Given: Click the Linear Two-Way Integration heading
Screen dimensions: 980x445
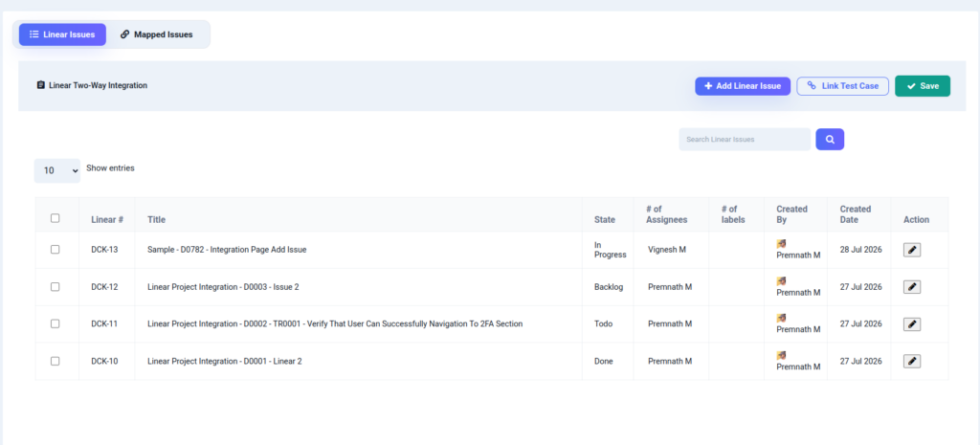Looking at the screenshot, I should click(99, 85).
